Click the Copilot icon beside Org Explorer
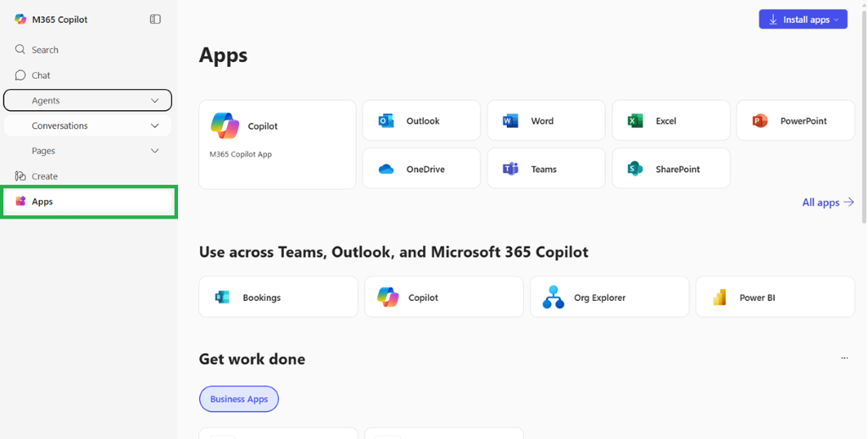The width and height of the screenshot is (868, 439). (388, 297)
